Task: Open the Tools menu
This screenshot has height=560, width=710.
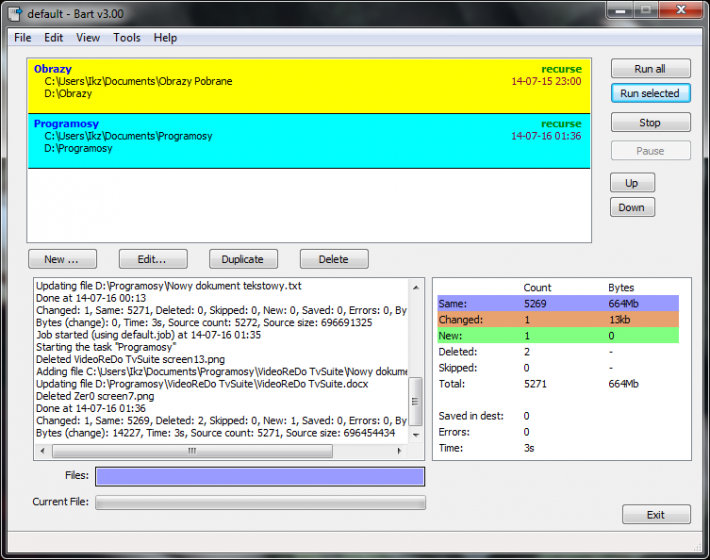Action: click(127, 38)
